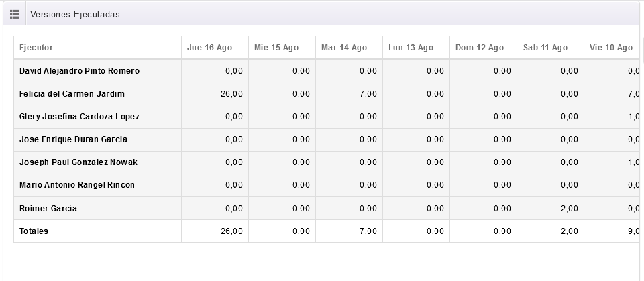The image size is (644, 281).
Task: Select the Roimer García row
Action: (x=48, y=209)
